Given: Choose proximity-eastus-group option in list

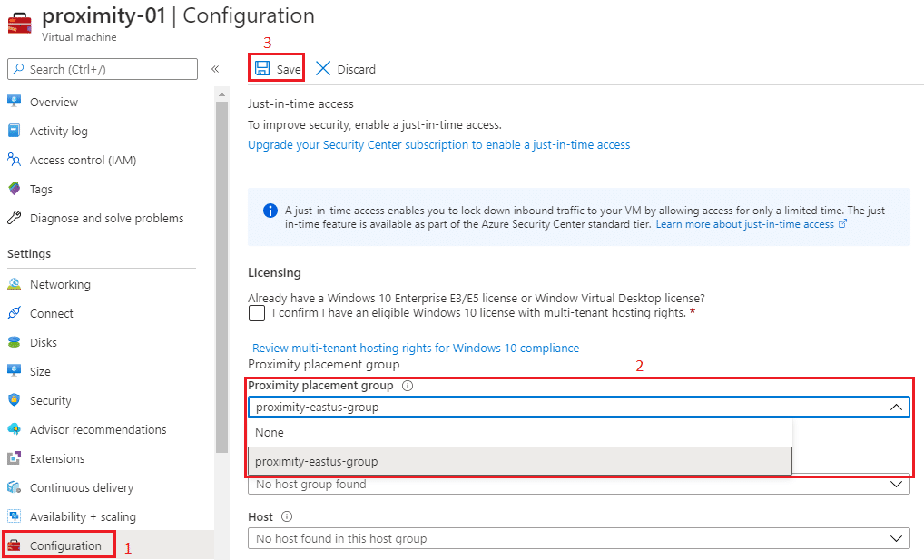Looking at the screenshot, I should (520, 461).
